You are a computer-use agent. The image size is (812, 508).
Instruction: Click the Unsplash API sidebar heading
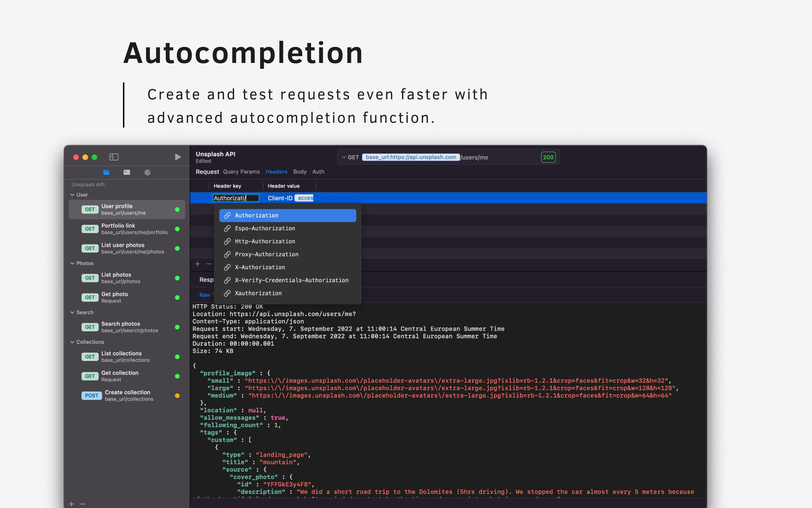tap(88, 185)
